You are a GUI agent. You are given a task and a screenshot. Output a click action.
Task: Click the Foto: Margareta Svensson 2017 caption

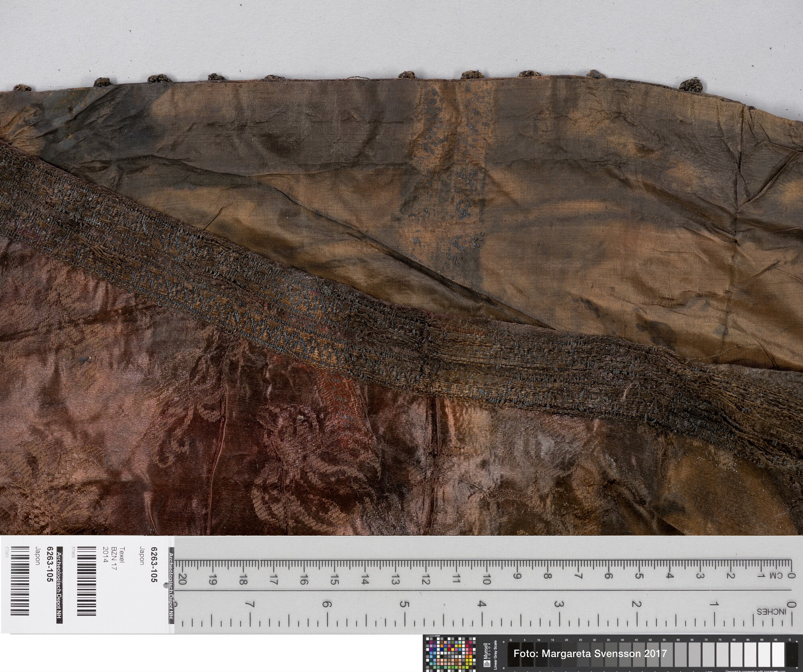pyautogui.click(x=590, y=654)
